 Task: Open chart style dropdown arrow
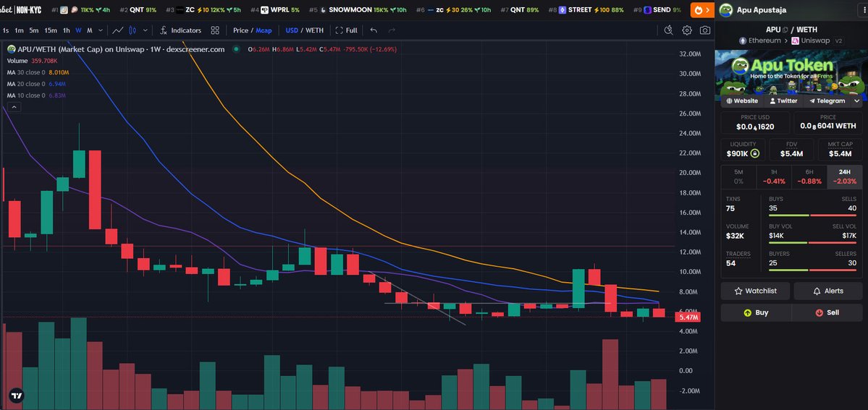coord(145,30)
